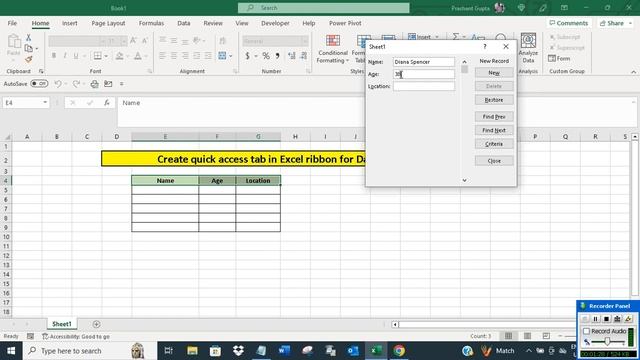The height and width of the screenshot is (360, 640).
Task: Click the Merge and Center icon
Action: click(222, 56)
